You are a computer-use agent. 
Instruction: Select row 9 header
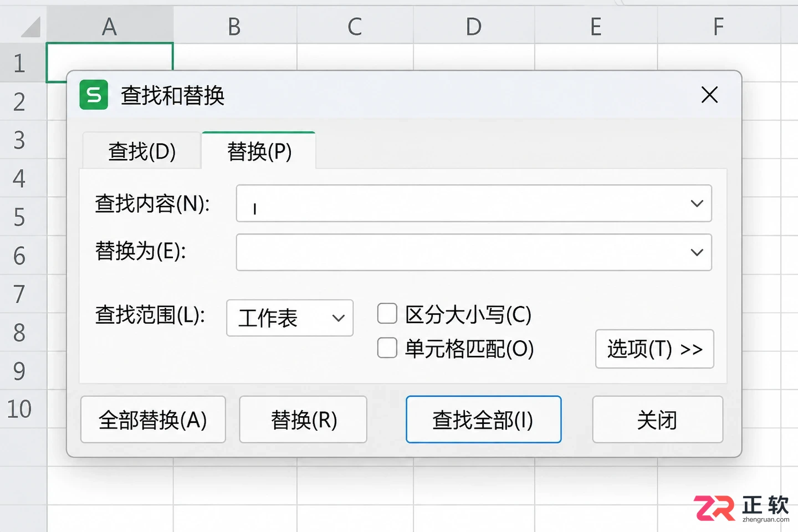pos(22,370)
